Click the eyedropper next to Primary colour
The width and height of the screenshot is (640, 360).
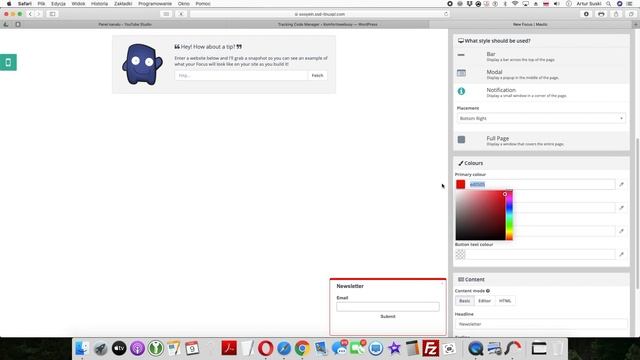click(x=621, y=184)
